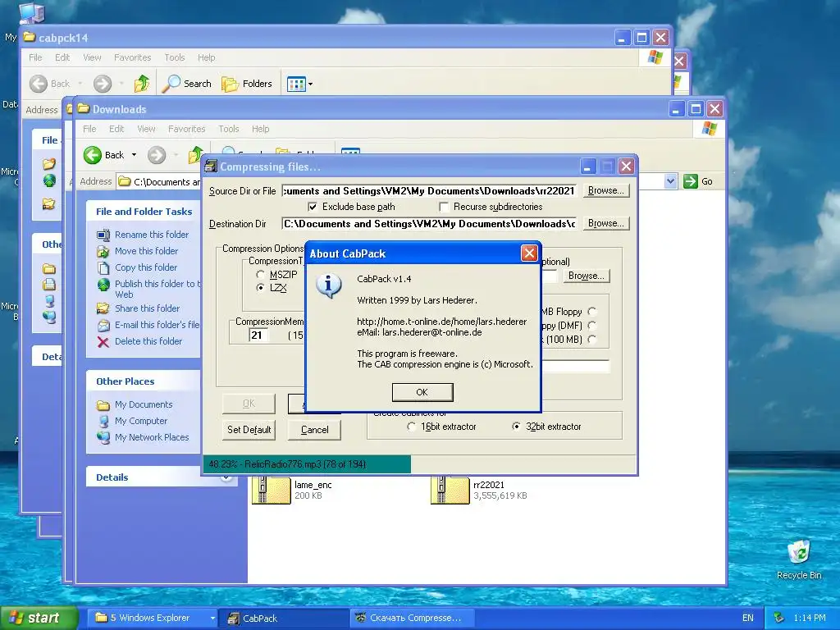Viewport: 840px width, 630px height.
Task: Open Help menu in Downloads window
Action: click(x=260, y=129)
